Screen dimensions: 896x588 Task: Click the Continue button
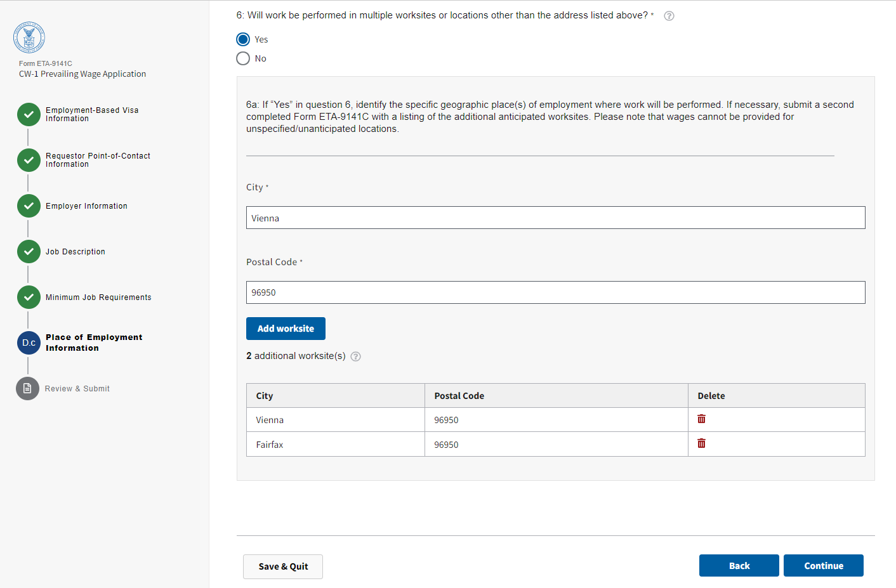[x=823, y=566]
